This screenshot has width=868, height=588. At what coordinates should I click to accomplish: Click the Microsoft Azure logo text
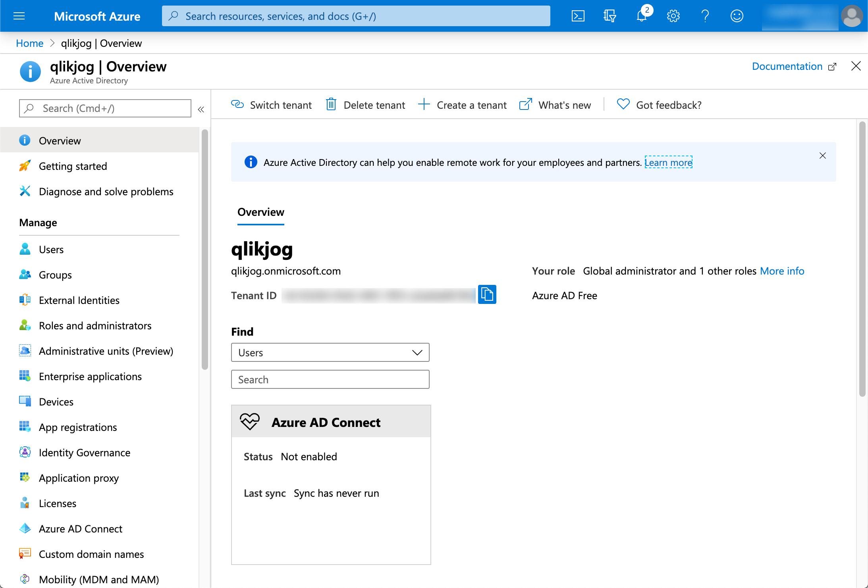pos(97,16)
